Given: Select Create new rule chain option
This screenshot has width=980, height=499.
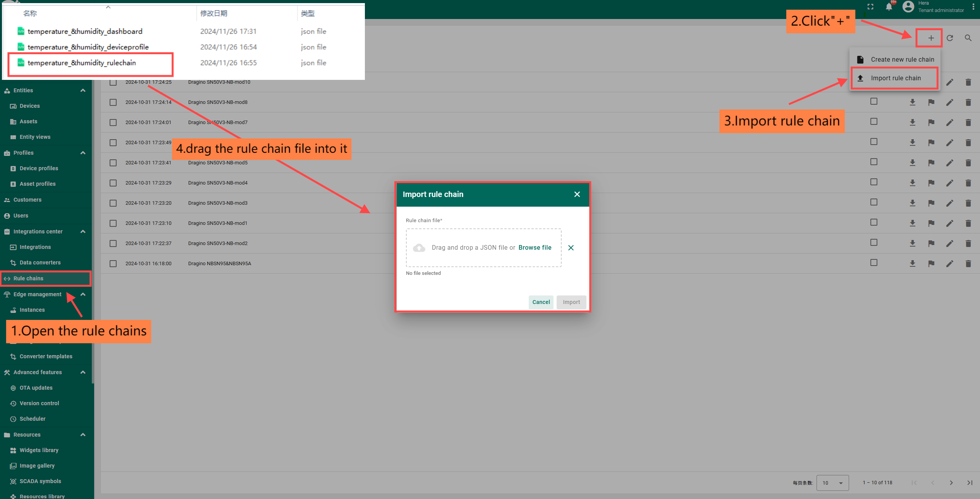Looking at the screenshot, I should [902, 60].
